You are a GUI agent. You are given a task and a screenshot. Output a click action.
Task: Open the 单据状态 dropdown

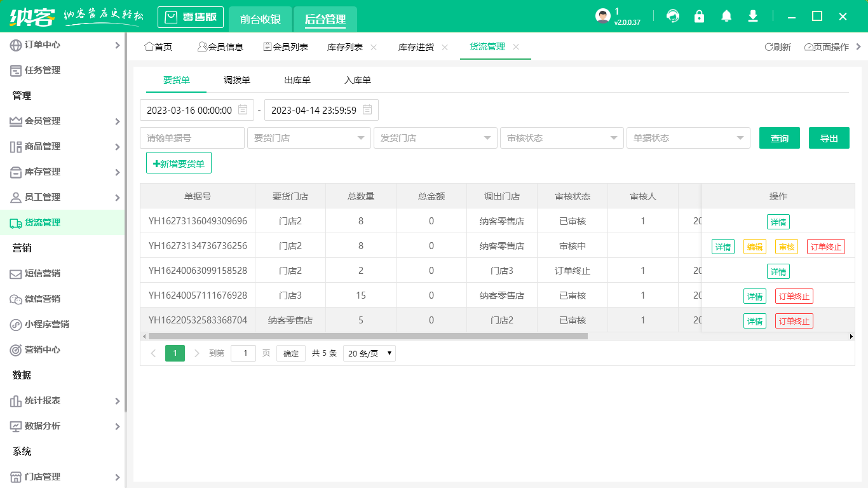click(688, 137)
